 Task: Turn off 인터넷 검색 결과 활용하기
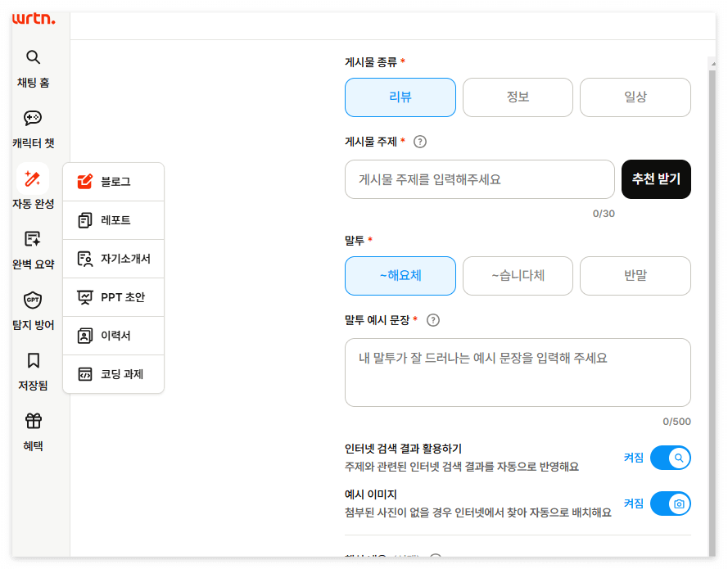671,458
